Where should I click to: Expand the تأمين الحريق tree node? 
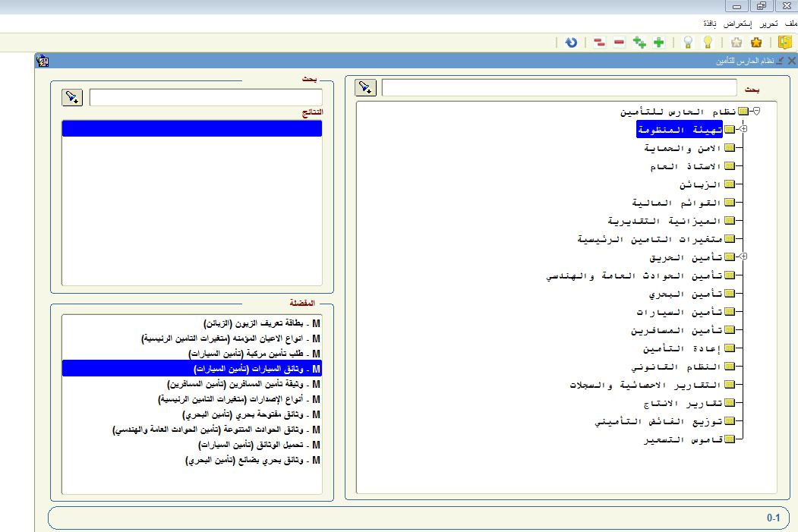point(743,257)
